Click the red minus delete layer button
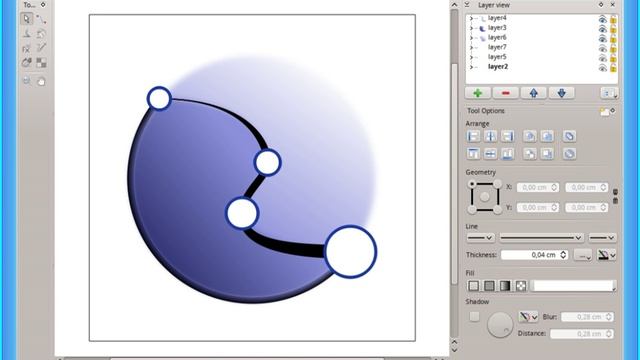The height and width of the screenshot is (360, 640). [506, 93]
